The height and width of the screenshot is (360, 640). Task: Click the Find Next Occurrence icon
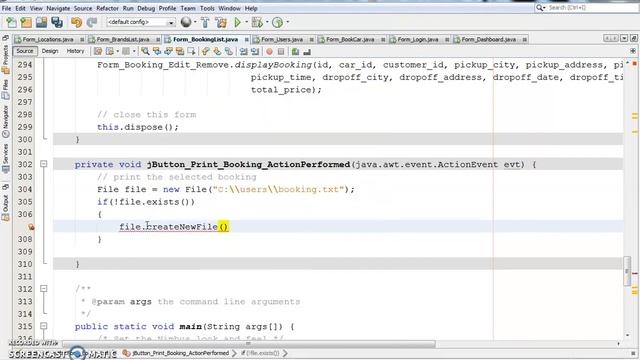coord(168,51)
